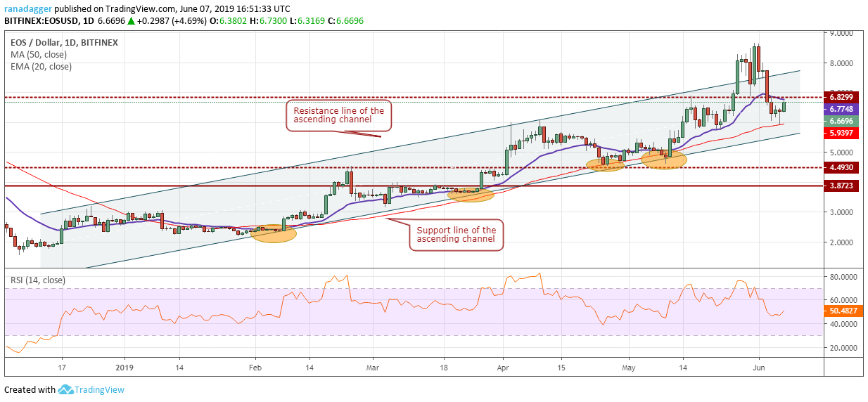This screenshot has width=868, height=402.
Task: Click the TradingView cloud logo icon
Action: [x=66, y=389]
